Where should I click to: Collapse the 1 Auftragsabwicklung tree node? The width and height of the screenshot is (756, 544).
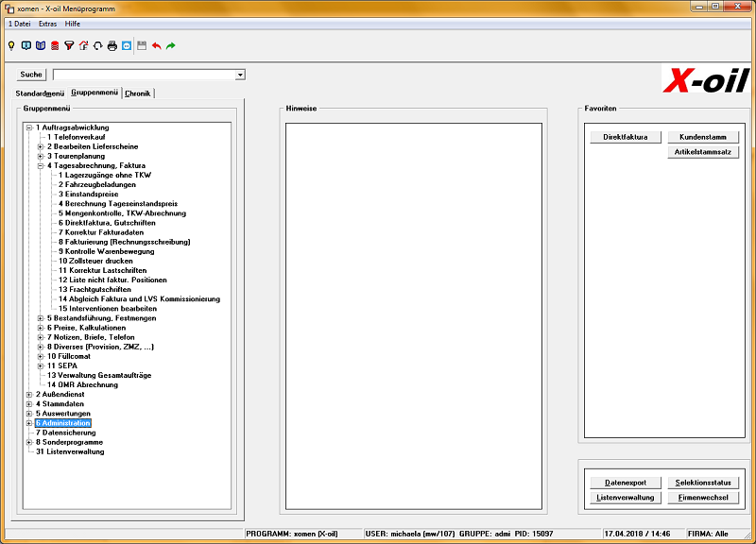click(x=29, y=127)
